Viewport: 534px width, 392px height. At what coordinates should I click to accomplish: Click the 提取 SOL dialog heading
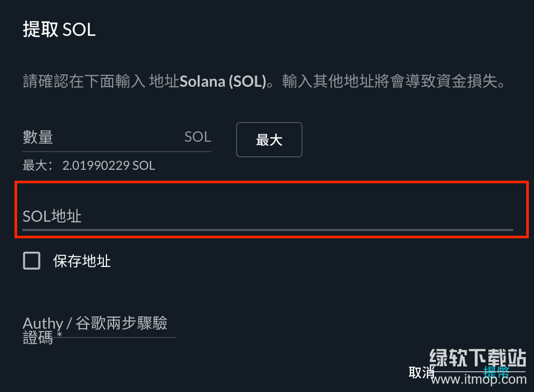click(x=59, y=30)
